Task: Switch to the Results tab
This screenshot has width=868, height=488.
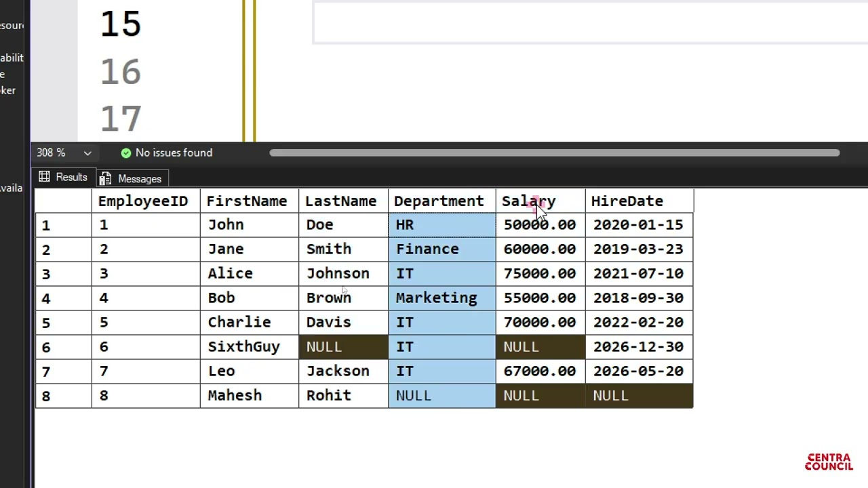Action: 64,178
